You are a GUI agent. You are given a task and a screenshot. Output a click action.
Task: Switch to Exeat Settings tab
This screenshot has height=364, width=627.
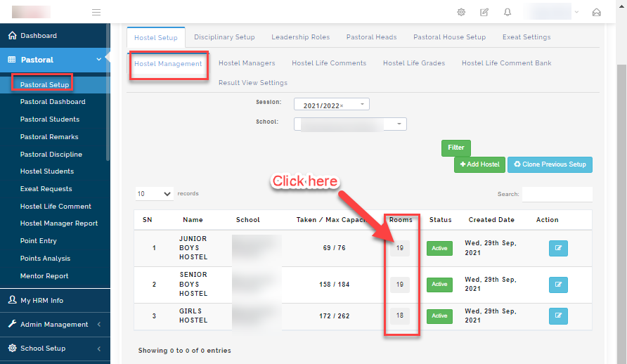526,37
